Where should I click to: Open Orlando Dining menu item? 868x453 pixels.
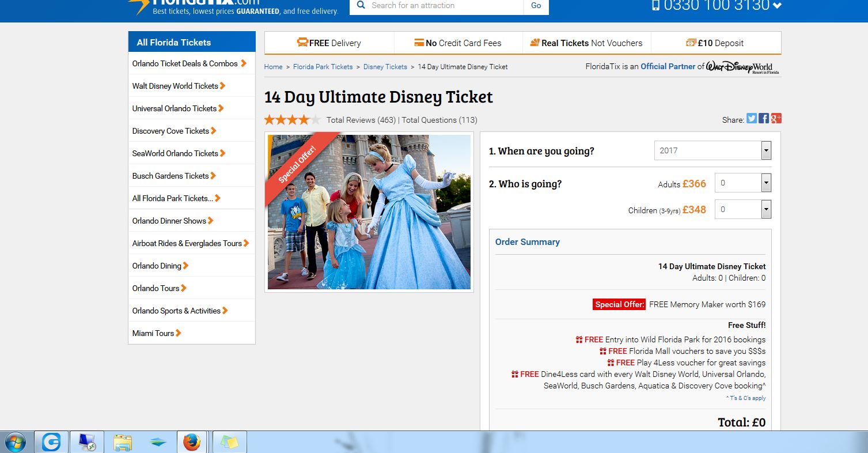point(192,266)
